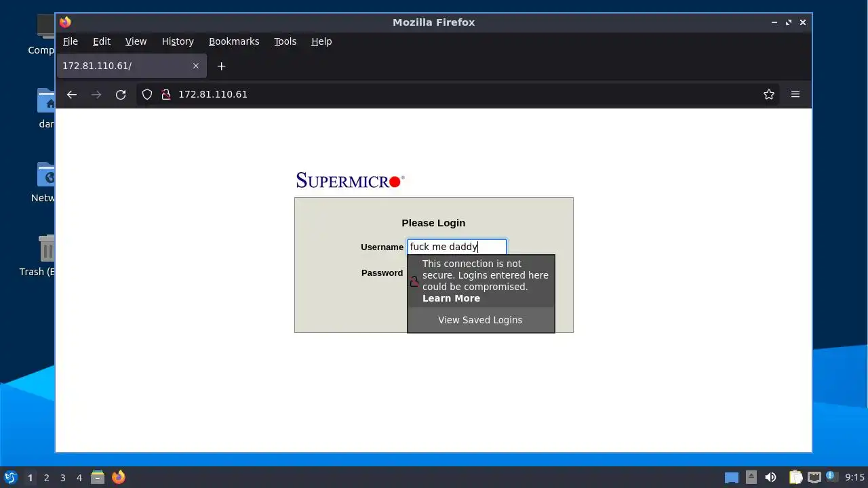Open the home folder desktop icon
The width and height of the screenshot is (868, 488).
pos(46,101)
